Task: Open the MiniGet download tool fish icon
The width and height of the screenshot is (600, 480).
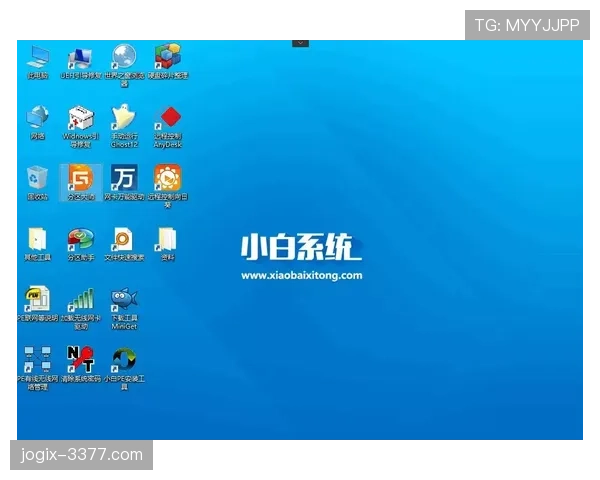Action: click(x=124, y=309)
